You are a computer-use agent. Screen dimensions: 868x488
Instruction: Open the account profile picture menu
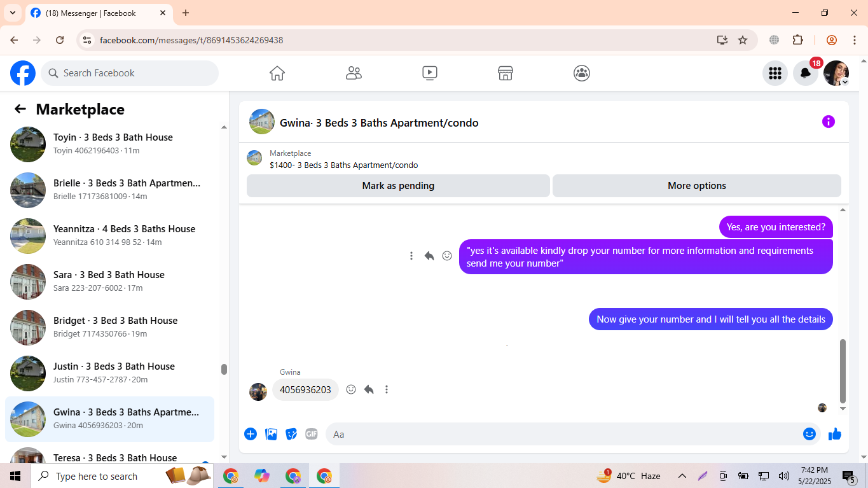(x=836, y=73)
